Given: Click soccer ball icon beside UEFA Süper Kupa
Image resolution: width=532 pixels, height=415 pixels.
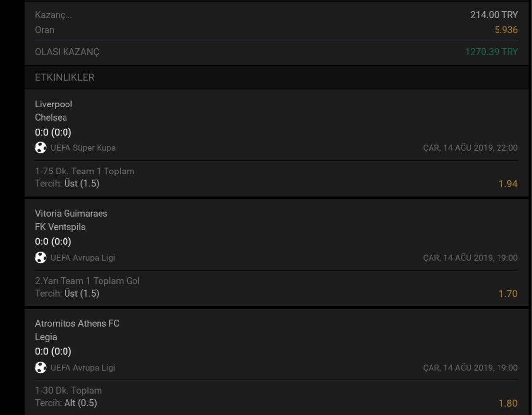Looking at the screenshot, I should [41, 148].
